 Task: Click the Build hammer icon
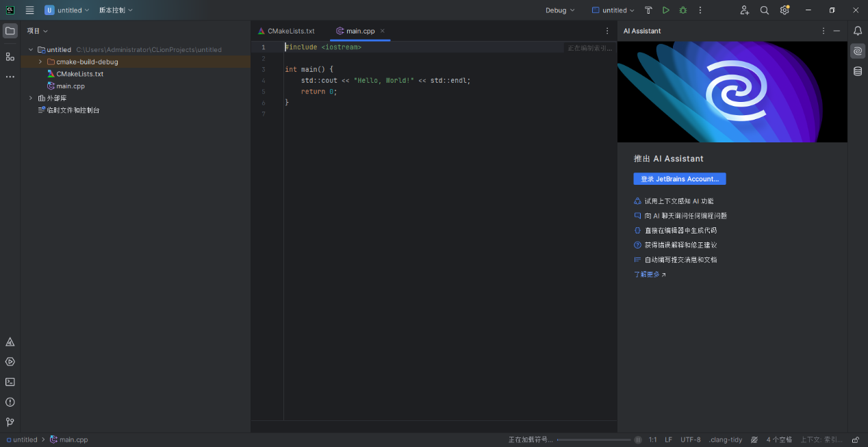[648, 10]
